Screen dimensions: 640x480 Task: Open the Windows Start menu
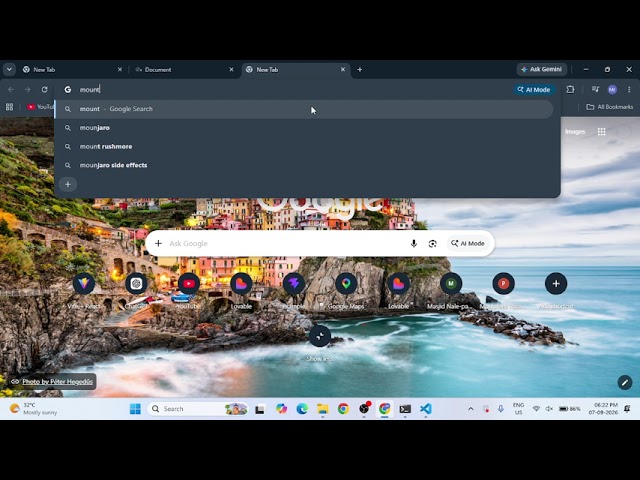pyautogui.click(x=135, y=409)
